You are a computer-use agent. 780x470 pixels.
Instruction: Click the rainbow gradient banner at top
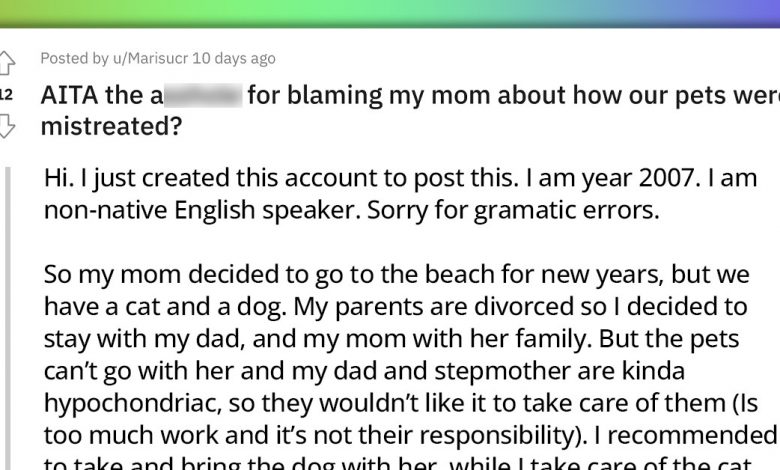point(390,13)
